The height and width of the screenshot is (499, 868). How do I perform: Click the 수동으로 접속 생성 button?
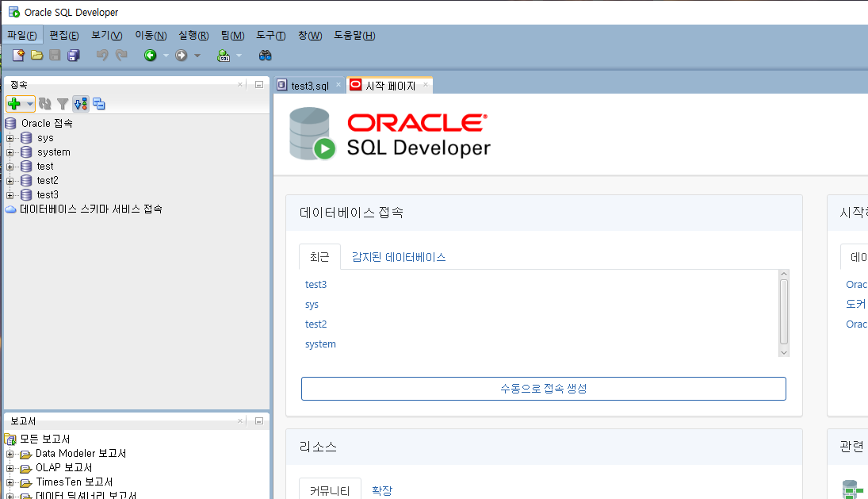[x=544, y=389]
